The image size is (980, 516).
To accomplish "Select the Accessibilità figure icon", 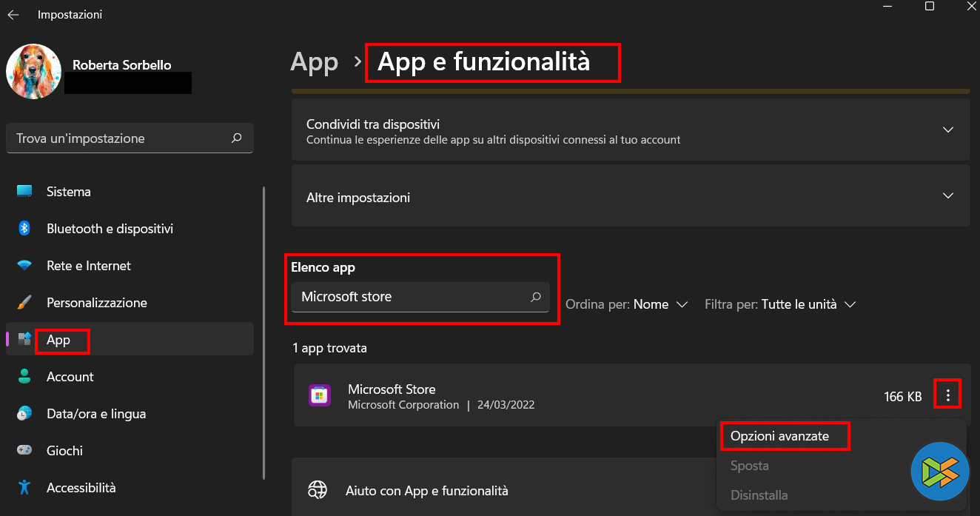I will pyautogui.click(x=24, y=488).
